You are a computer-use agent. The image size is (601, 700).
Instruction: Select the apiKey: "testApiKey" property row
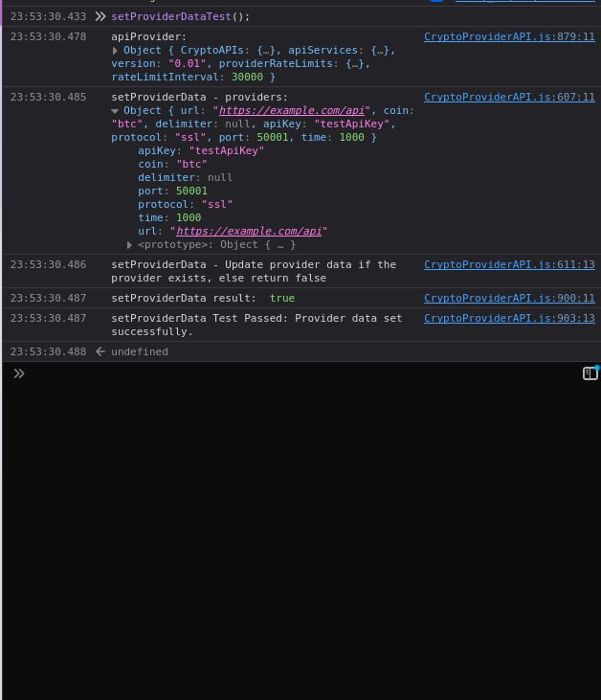click(201, 150)
